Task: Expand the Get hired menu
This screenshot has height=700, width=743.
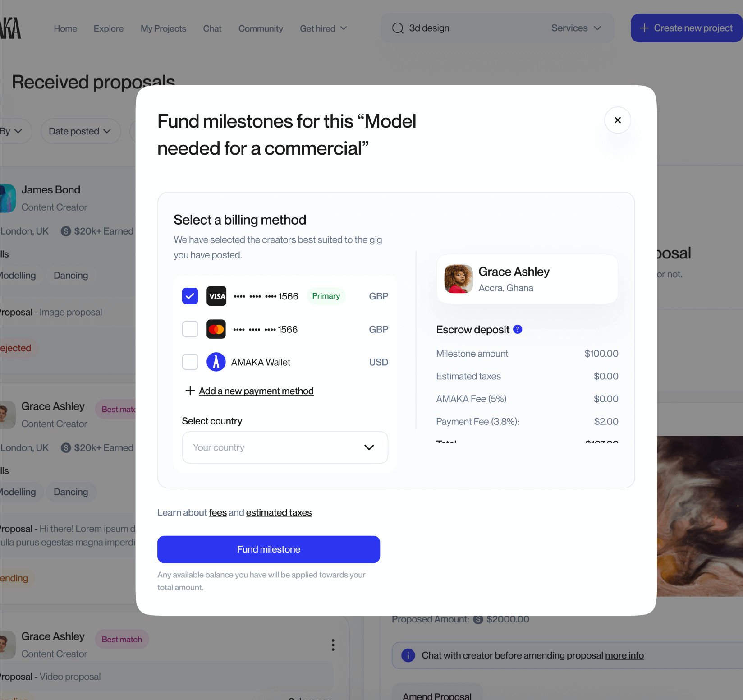Action: click(323, 28)
